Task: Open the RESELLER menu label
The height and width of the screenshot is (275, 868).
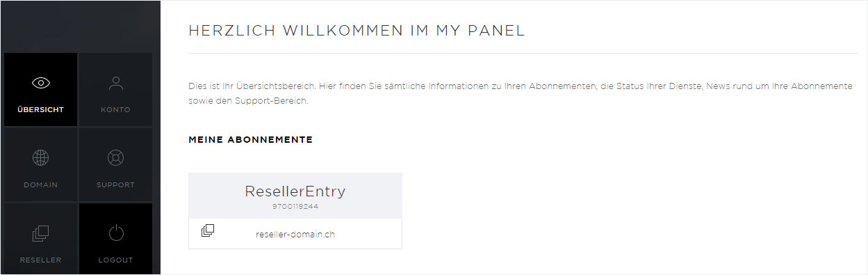Action: 41,260
